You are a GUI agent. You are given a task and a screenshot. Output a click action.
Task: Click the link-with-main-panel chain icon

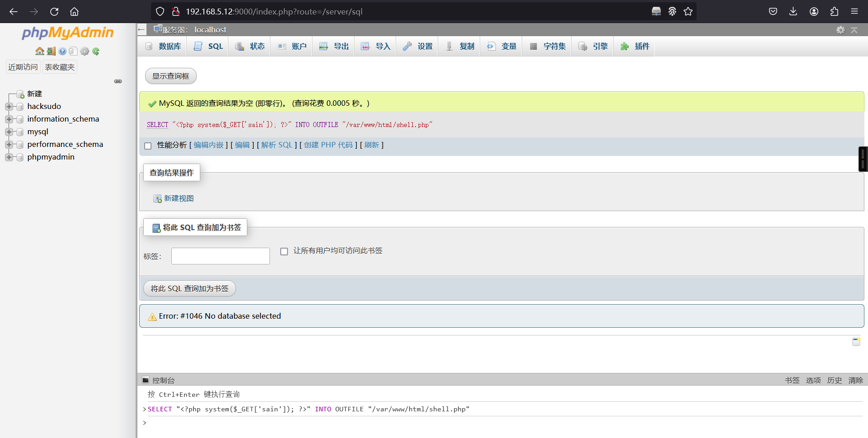118,81
